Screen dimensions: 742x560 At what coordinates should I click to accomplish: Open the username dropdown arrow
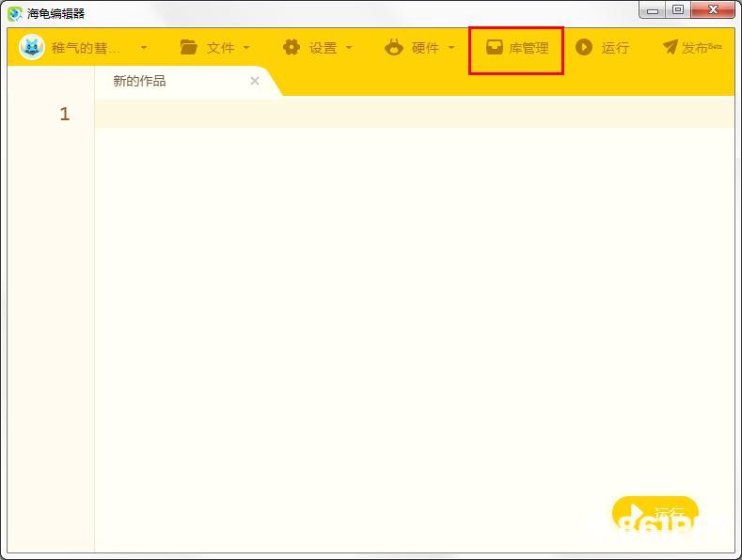144,47
